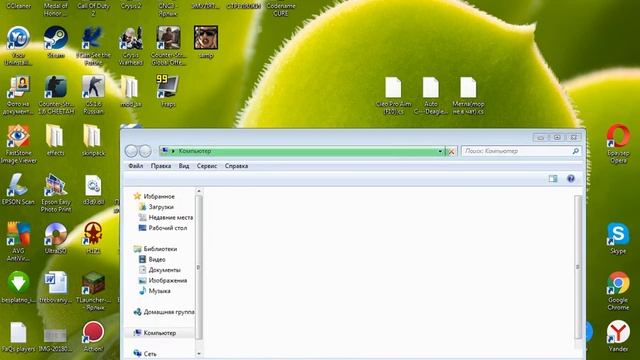Select the TLauncher Minecraft shortcut
Viewport: 640px width, 360px height.
coord(93,291)
